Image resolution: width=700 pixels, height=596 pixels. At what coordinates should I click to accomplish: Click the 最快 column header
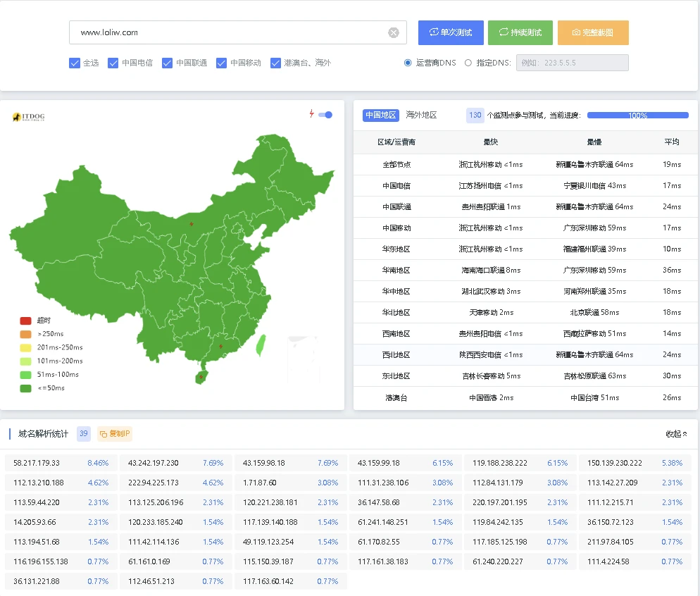491,142
